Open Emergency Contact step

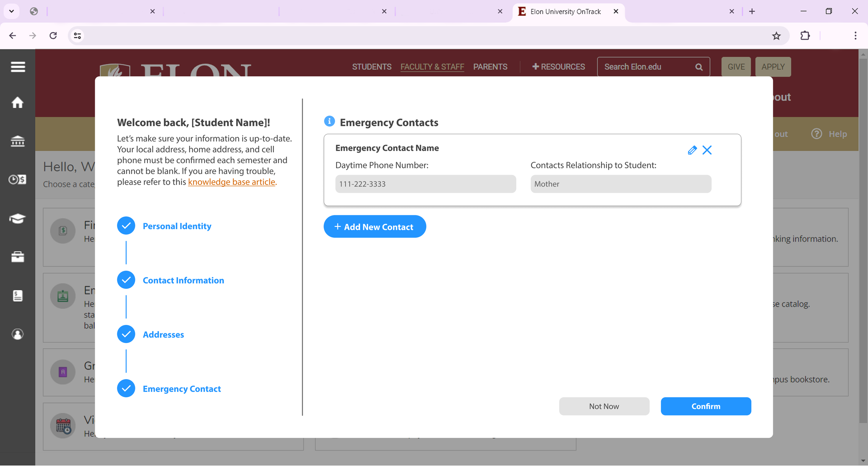pyautogui.click(x=182, y=389)
